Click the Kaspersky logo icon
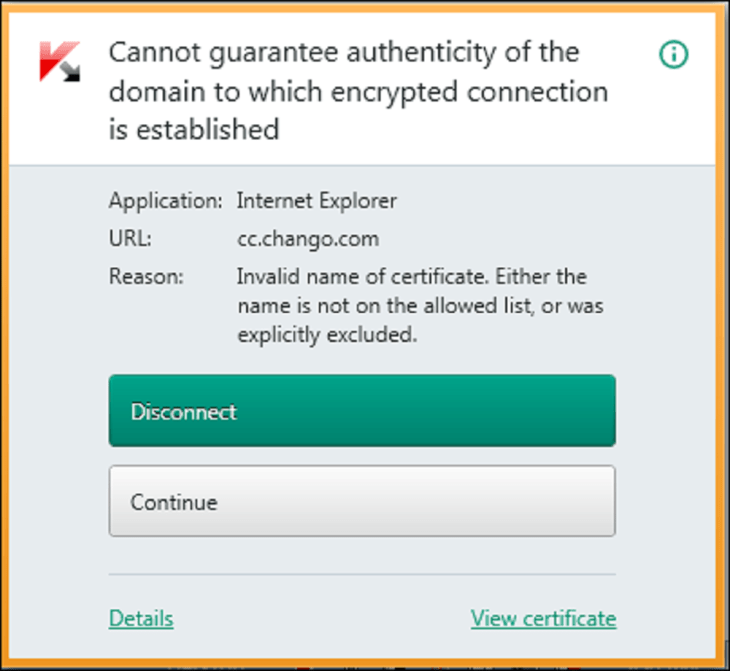The width and height of the screenshot is (730, 671). tap(59, 61)
